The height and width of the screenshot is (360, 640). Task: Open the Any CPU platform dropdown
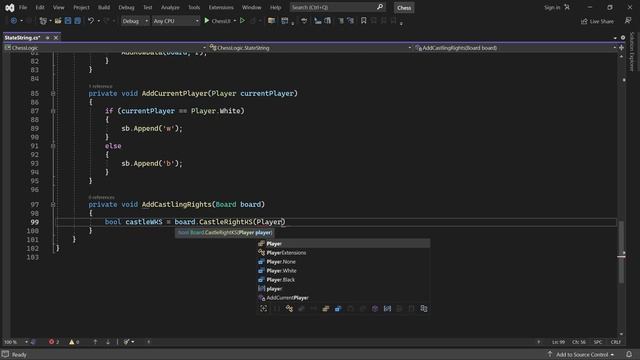pos(176,21)
